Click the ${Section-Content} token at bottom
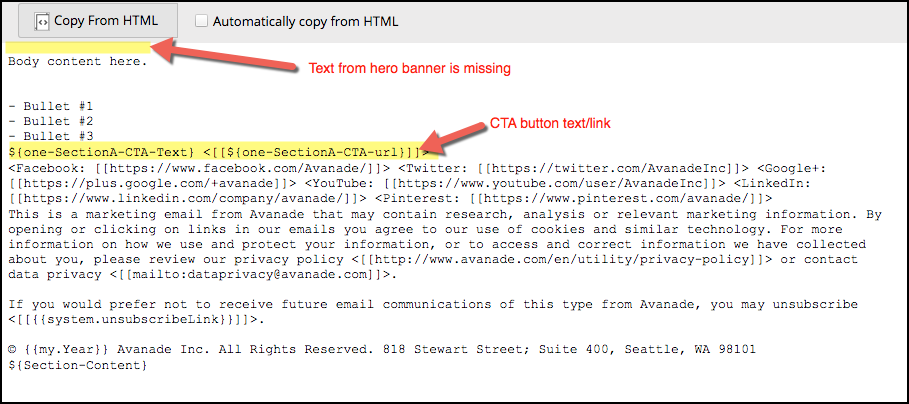Viewport: 909px width, 404px height. 77,365
